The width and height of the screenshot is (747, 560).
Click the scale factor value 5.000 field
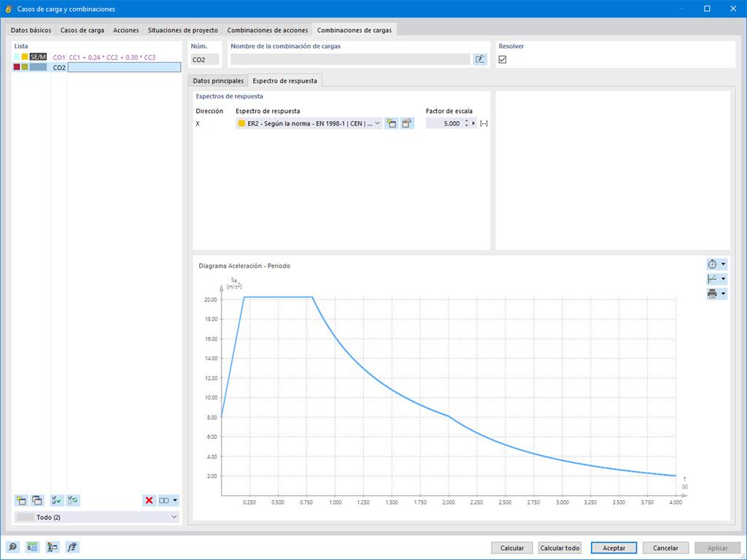point(444,123)
